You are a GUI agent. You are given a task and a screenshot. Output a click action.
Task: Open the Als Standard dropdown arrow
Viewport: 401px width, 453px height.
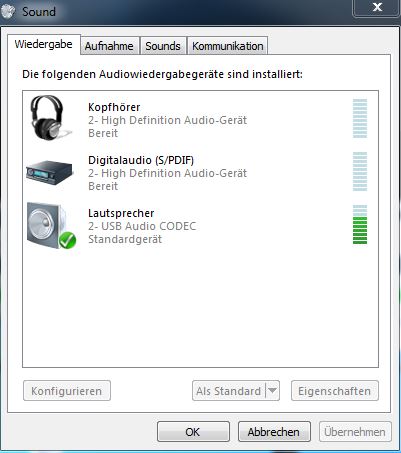[272, 391]
